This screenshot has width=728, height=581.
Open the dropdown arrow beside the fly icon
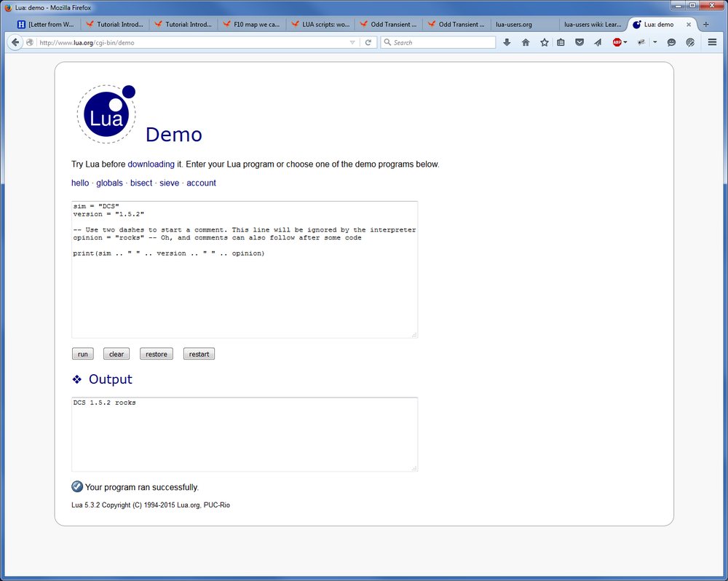[x=655, y=42]
